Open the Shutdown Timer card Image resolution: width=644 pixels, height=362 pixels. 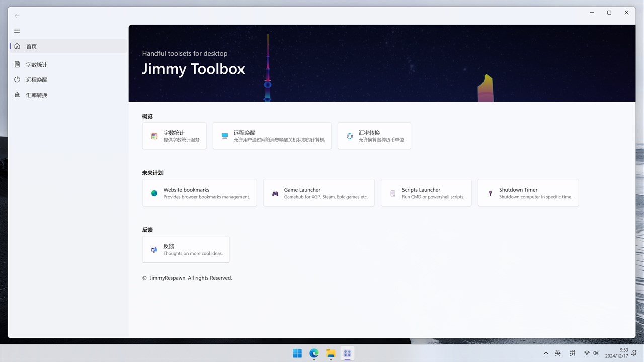coord(528,193)
